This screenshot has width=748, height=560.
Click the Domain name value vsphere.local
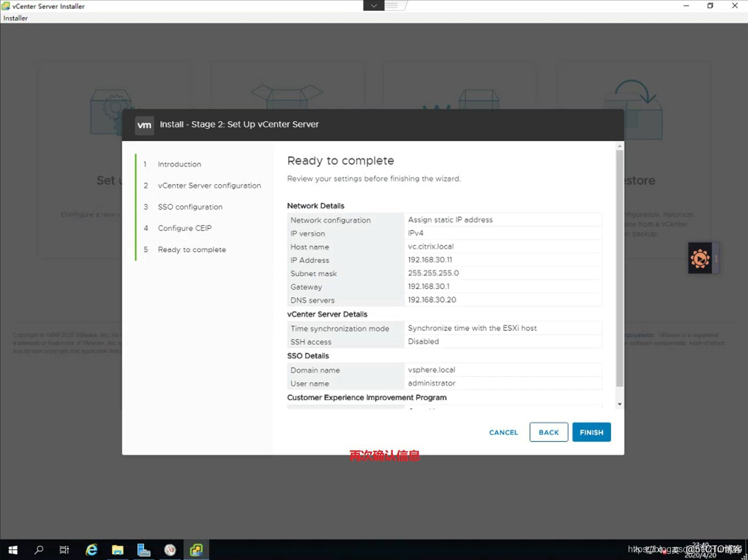pos(431,370)
